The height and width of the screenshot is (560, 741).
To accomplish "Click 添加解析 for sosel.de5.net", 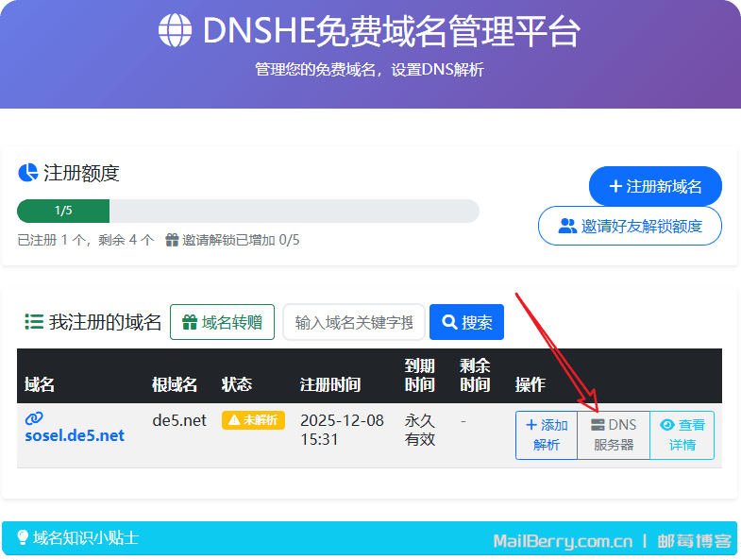I will pos(547,434).
